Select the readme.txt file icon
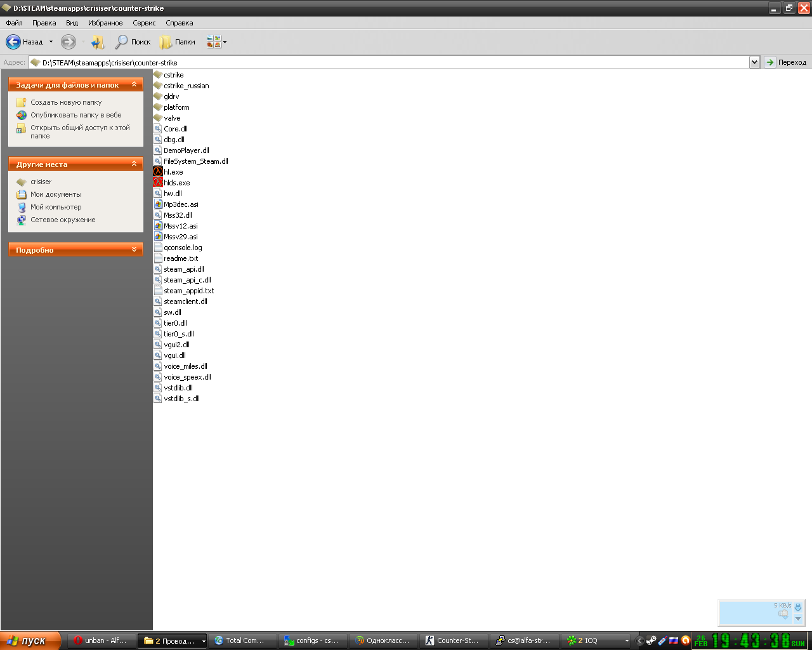Screen dimensions: 812x650 pos(158,258)
